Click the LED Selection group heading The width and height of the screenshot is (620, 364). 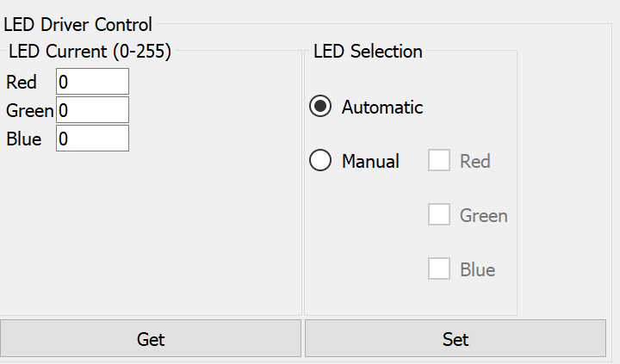[x=368, y=52]
